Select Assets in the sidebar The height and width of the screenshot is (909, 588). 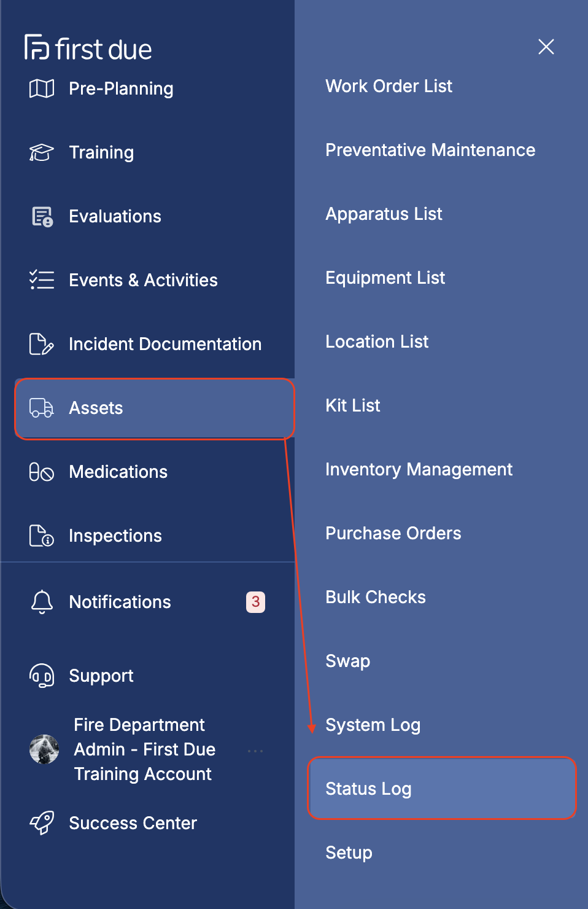point(155,408)
